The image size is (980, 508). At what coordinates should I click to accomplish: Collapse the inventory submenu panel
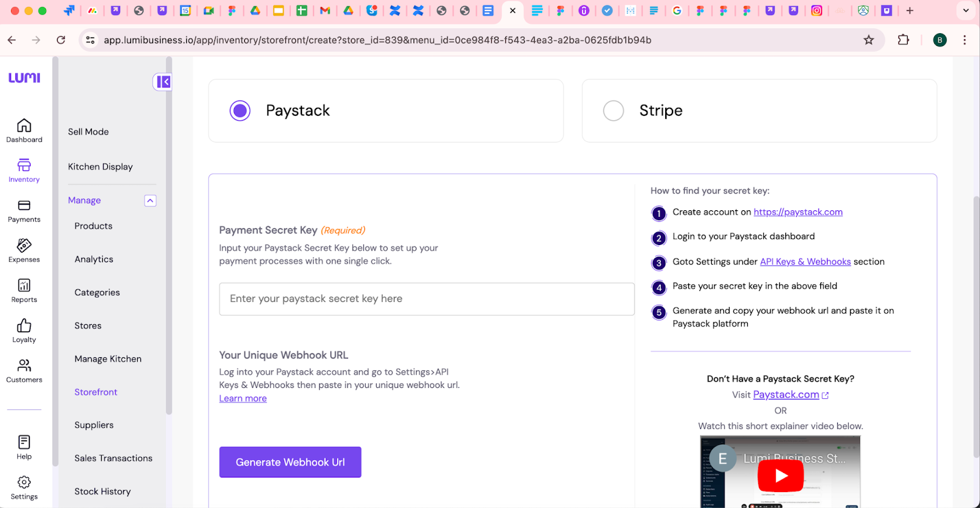pos(163,82)
